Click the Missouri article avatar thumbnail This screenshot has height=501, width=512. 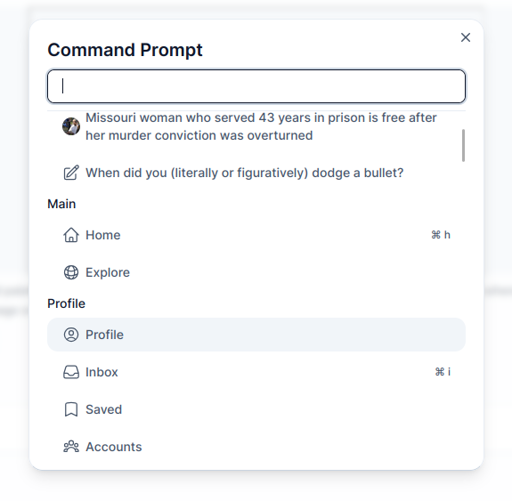[x=71, y=126]
